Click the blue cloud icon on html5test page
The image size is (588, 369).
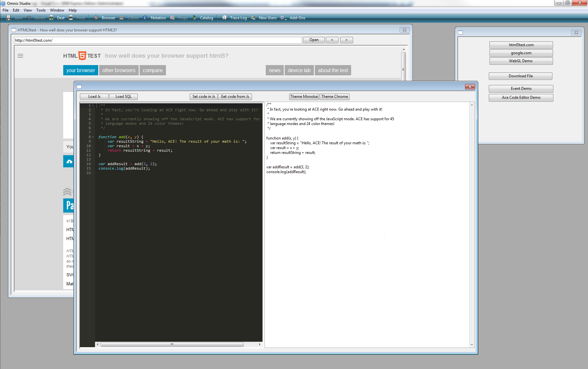[69, 162]
